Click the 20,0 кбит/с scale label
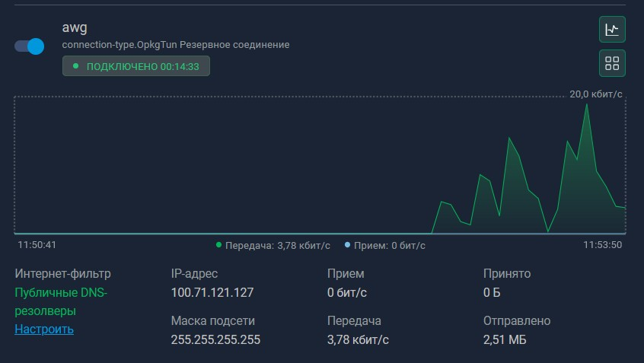 (596, 94)
